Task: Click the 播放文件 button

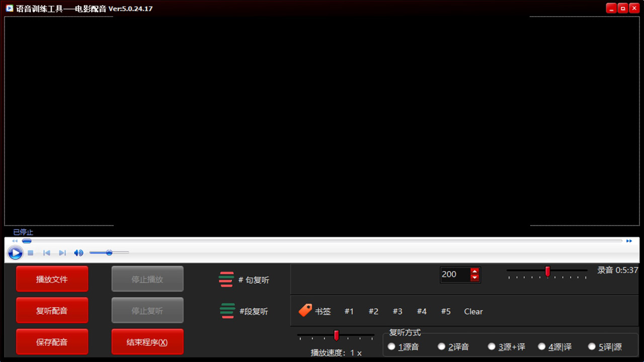Action: click(52, 279)
